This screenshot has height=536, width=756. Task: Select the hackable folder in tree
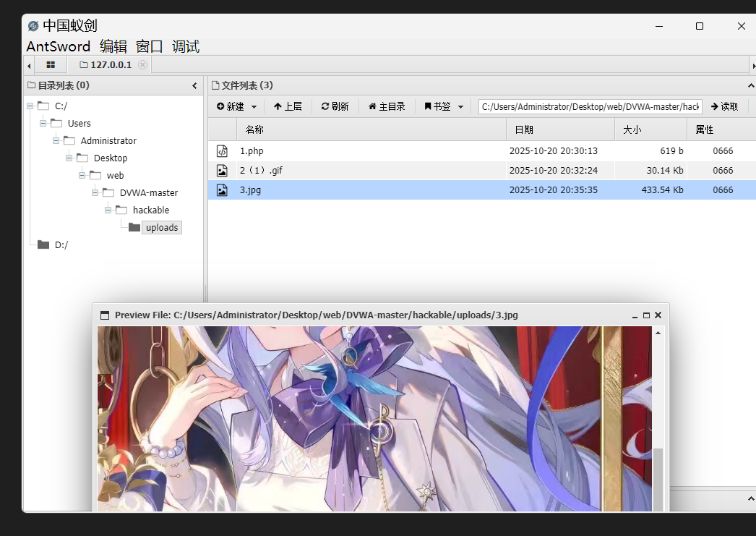point(151,210)
